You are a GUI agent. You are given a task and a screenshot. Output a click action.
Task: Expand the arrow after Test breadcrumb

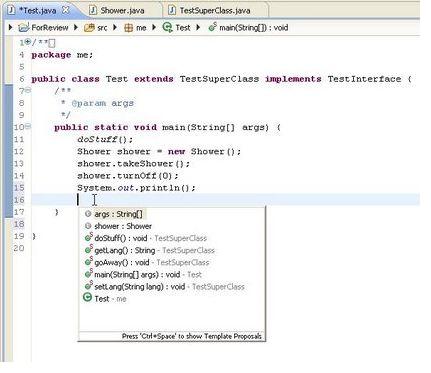pos(198,27)
